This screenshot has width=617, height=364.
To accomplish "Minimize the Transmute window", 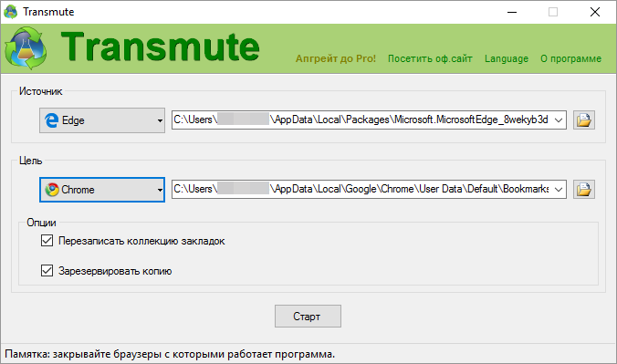I will 512,12.
